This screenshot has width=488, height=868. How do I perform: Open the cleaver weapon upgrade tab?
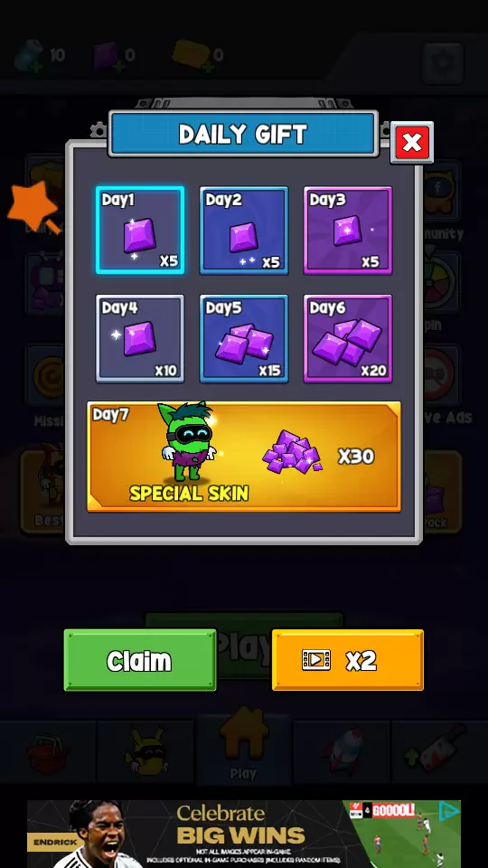coord(440,752)
